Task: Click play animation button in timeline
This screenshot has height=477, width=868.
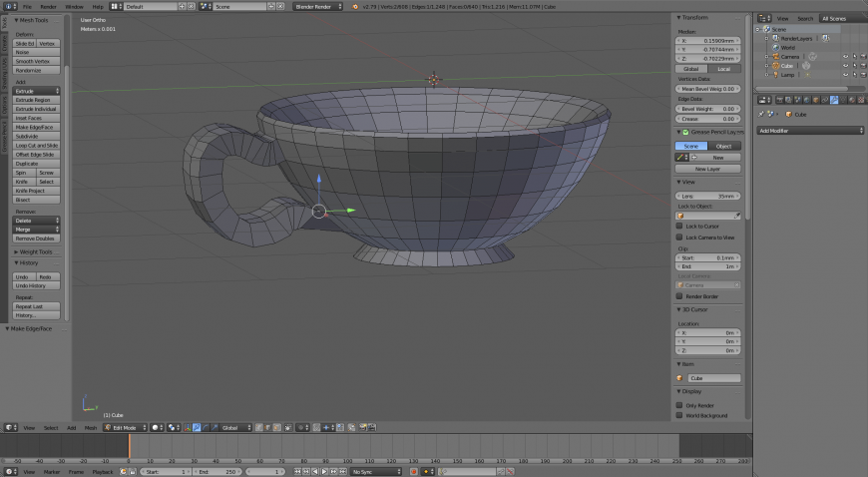Action: [x=324, y=471]
